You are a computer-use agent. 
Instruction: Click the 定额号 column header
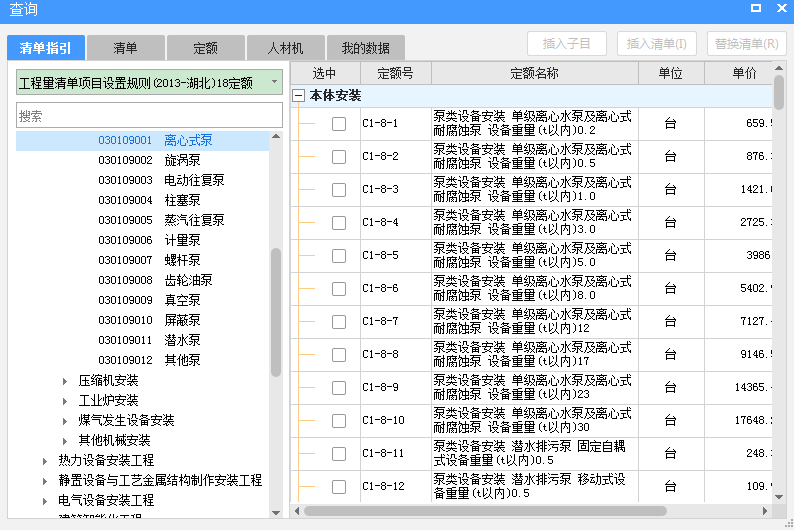tap(395, 73)
